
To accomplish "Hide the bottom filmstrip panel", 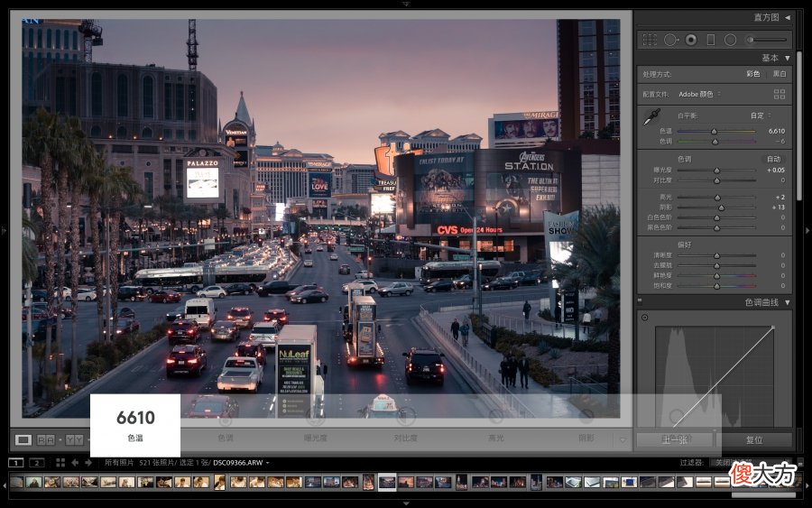I will pyautogui.click(x=406, y=503).
